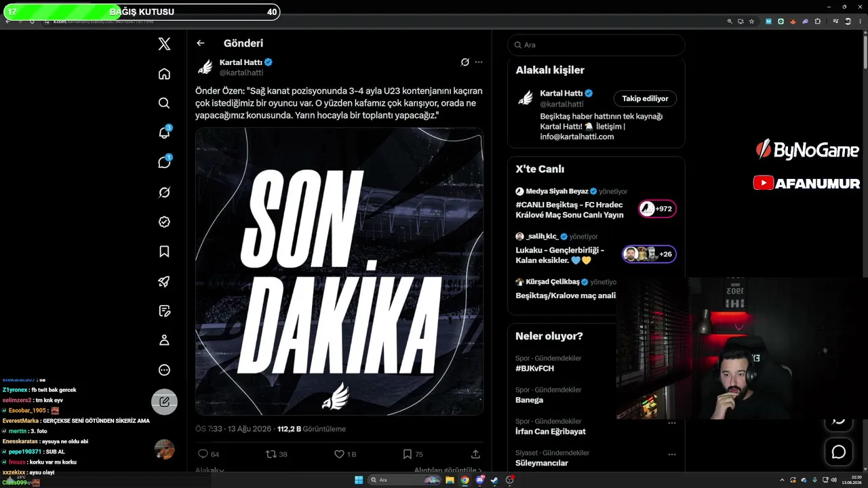The width and height of the screenshot is (868, 488).
Task: Open Notifications bell icon
Action: coord(164,132)
